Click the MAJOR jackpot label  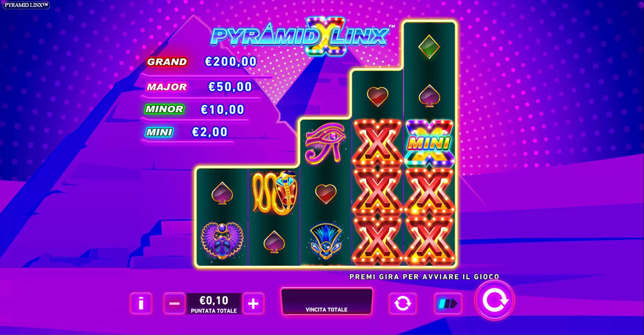167,87
